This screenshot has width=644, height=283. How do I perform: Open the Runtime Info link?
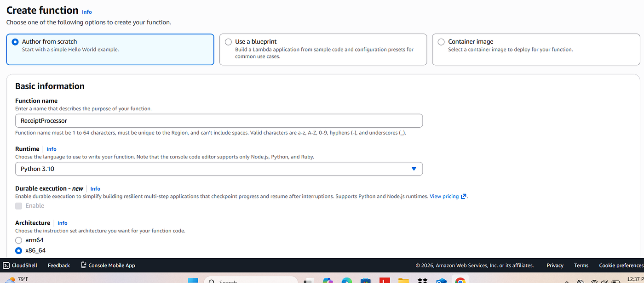[x=52, y=149]
